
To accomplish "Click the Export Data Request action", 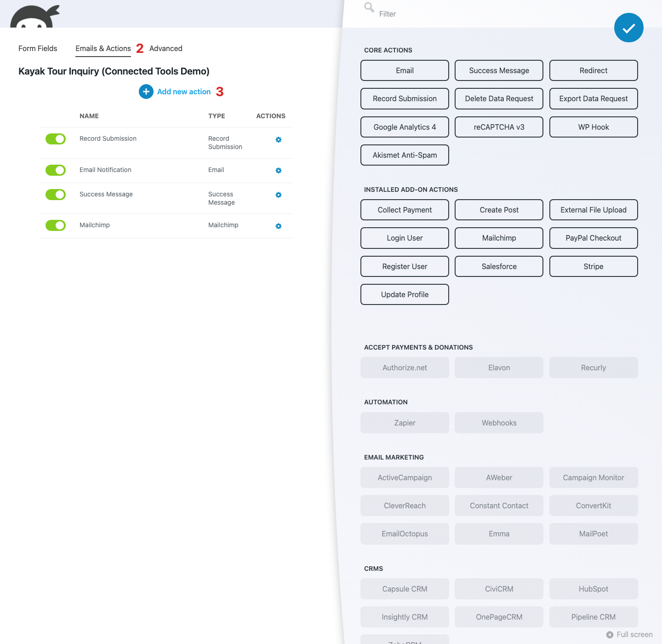I will pos(594,98).
